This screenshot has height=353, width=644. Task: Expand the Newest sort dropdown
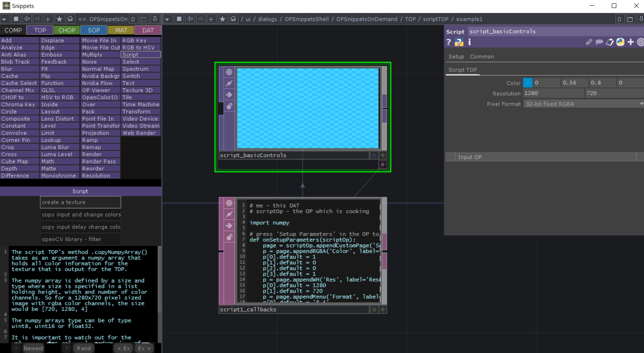click(x=16, y=348)
